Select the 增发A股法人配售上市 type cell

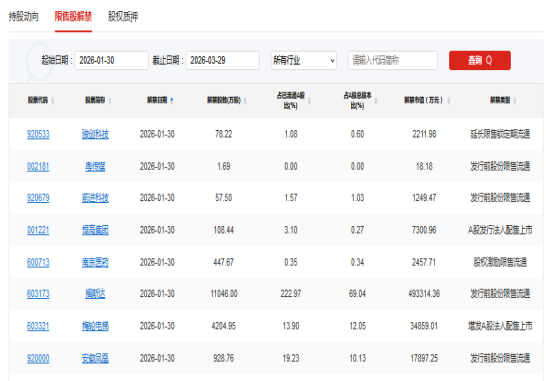(x=500, y=326)
